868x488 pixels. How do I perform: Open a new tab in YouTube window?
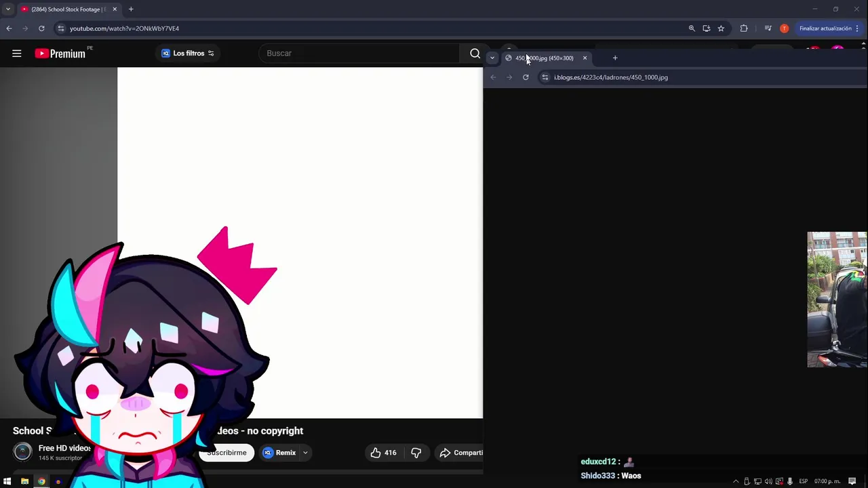[x=131, y=9]
